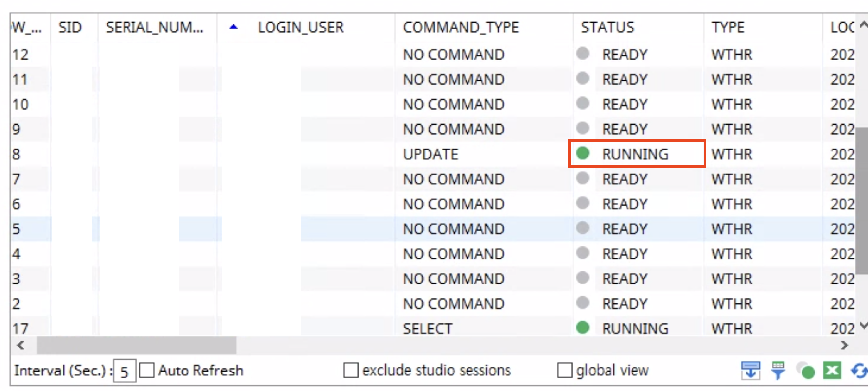Click the table filter funnel icon

point(778,371)
